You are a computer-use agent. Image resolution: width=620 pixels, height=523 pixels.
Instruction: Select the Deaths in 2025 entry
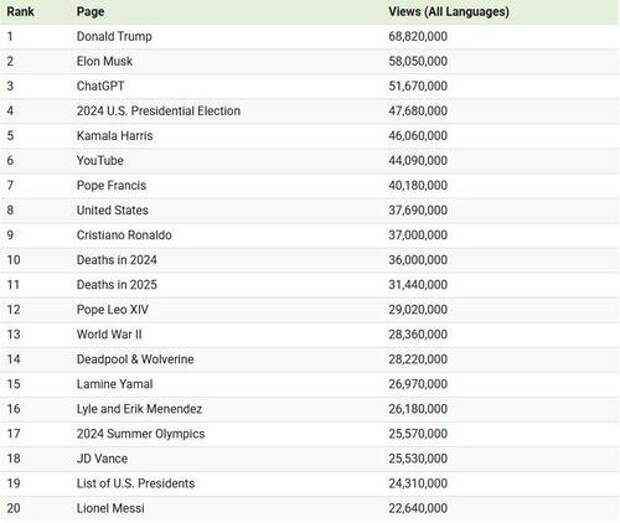(x=117, y=285)
